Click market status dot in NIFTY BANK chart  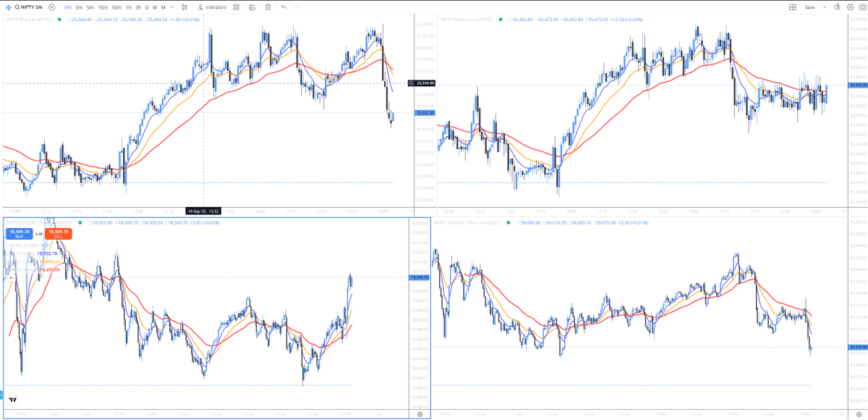click(x=501, y=20)
